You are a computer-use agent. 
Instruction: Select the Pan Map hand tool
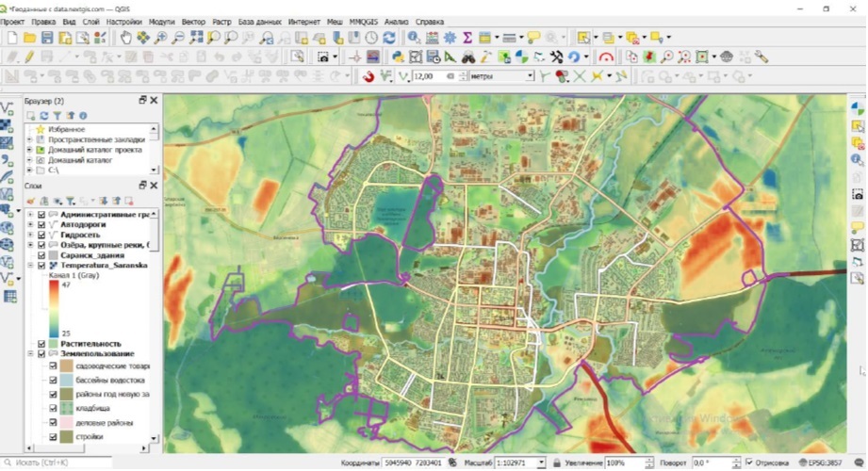pos(126,38)
